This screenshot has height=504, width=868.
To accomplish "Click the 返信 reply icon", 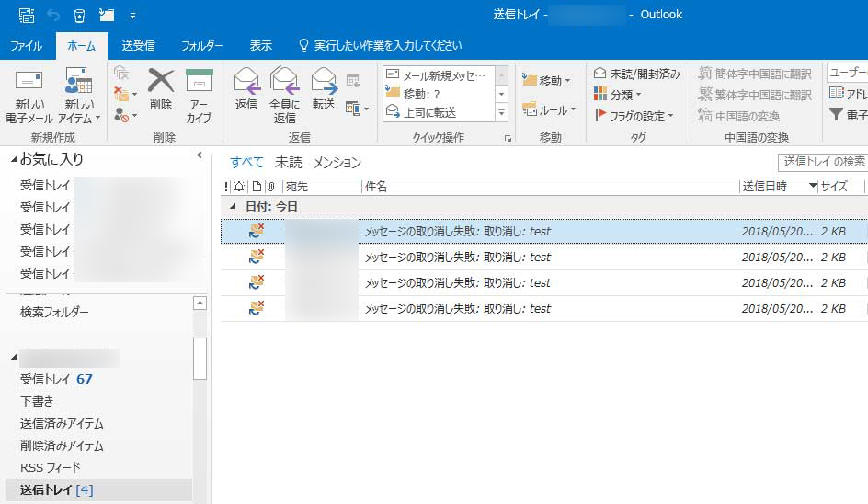I will [246, 83].
